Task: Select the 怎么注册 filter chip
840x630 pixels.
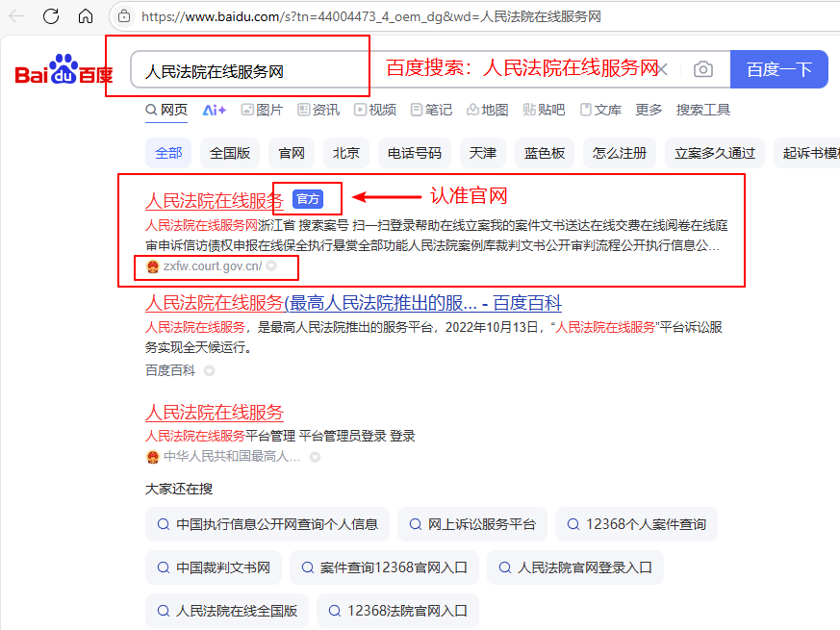Action: click(620, 153)
